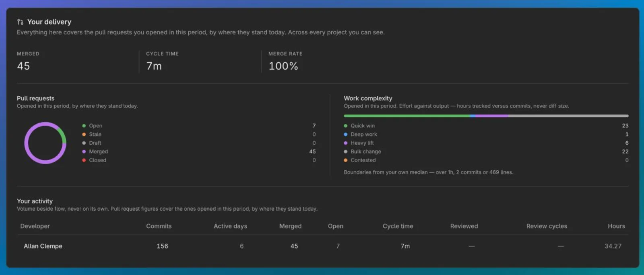Sort table by Hours column header
This screenshot has width=644, height=275.
[616, 226]
